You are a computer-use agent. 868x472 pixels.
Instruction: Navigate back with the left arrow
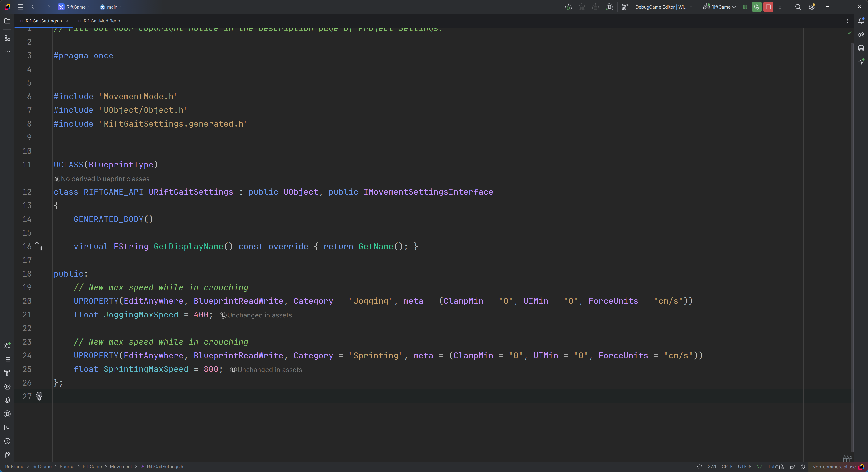click(34, 7)
